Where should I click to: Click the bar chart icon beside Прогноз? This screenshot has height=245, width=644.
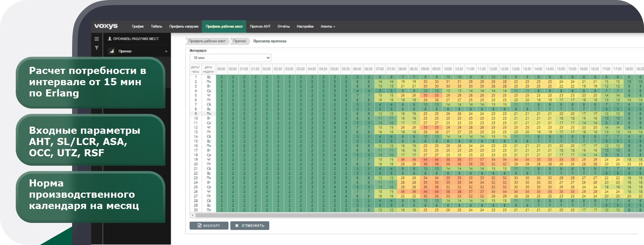[x=112, y=51]
